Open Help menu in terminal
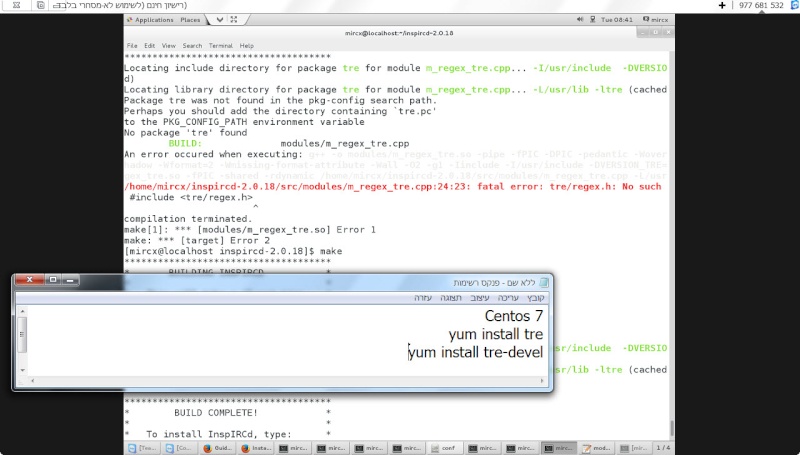Viewport: 800px width, 455px height. click(x=246, y=45)
